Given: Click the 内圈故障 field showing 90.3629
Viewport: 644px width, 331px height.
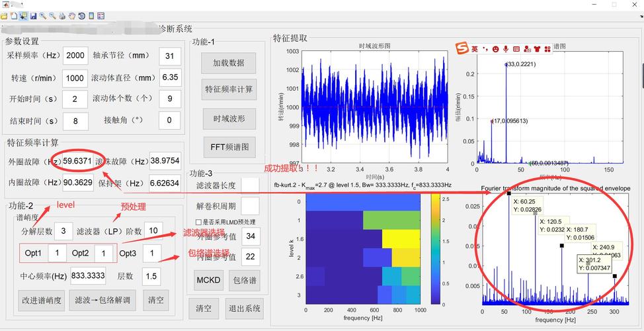Looking at the screenshot, I should pos(77,183).
